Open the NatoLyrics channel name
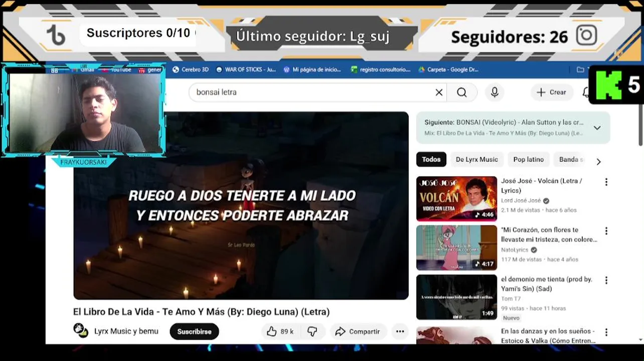This screenshot has height=361, width=644. (x=515, y=250)
